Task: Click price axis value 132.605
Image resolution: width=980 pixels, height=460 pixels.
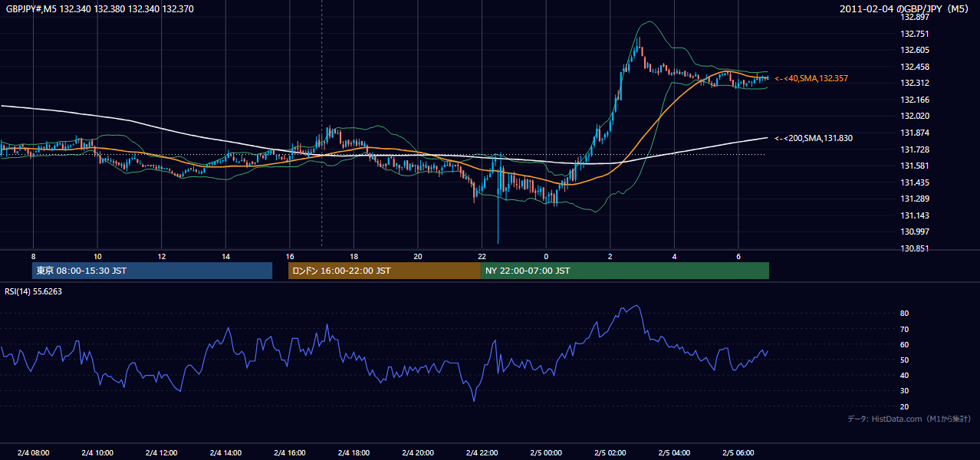Action: (915, 50)
